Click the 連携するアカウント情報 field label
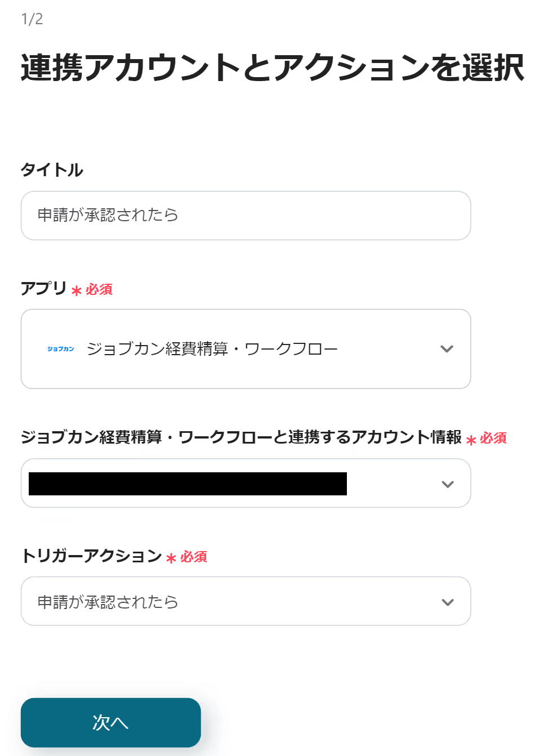Screen dimensions: 544x756 241,437
